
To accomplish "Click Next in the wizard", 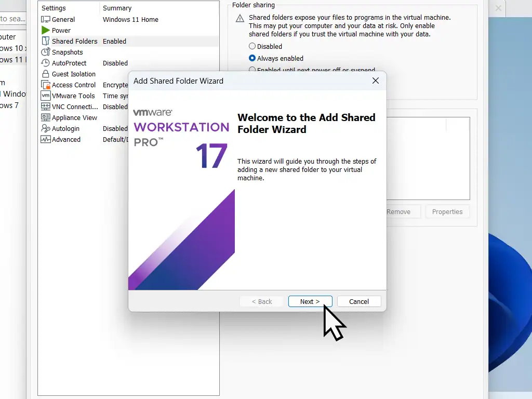I will tap(310, 301).
